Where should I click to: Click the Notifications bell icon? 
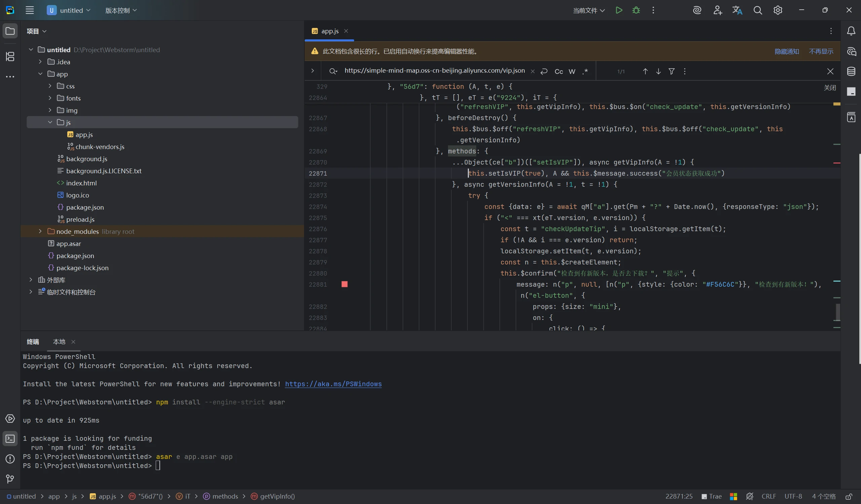(851, 31)
